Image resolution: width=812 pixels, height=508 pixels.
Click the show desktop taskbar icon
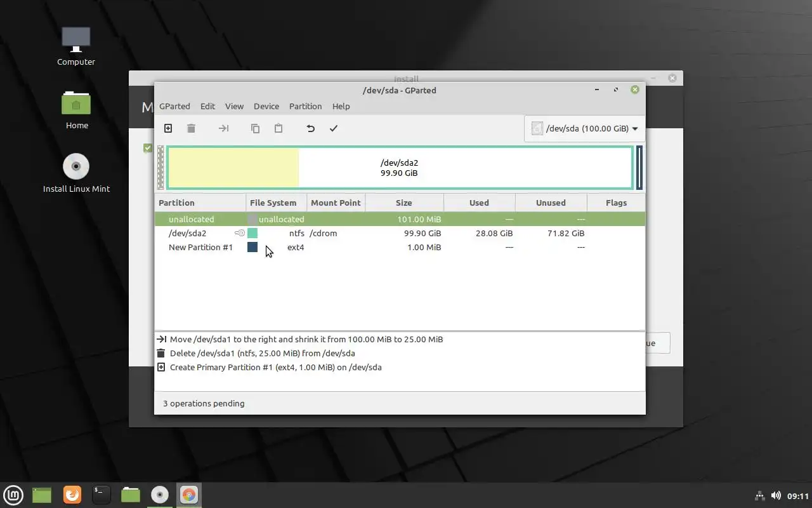click(x=42, y=495)
